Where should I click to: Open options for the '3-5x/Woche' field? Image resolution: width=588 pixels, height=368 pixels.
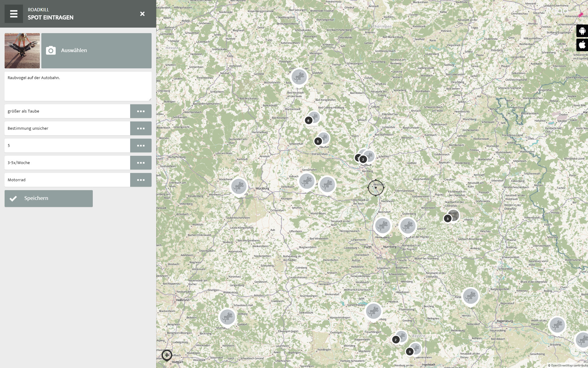(141, 163)
